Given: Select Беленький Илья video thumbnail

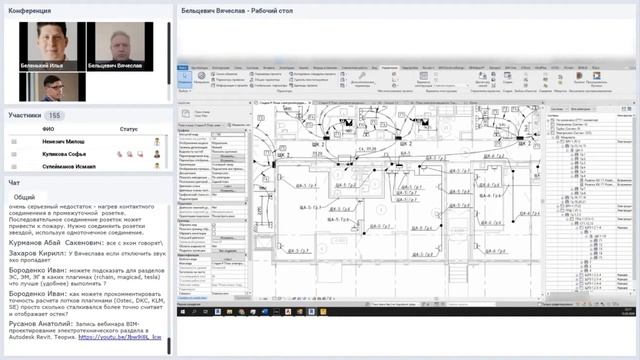Looking at the screenshot, I should [x=52, y=47].
